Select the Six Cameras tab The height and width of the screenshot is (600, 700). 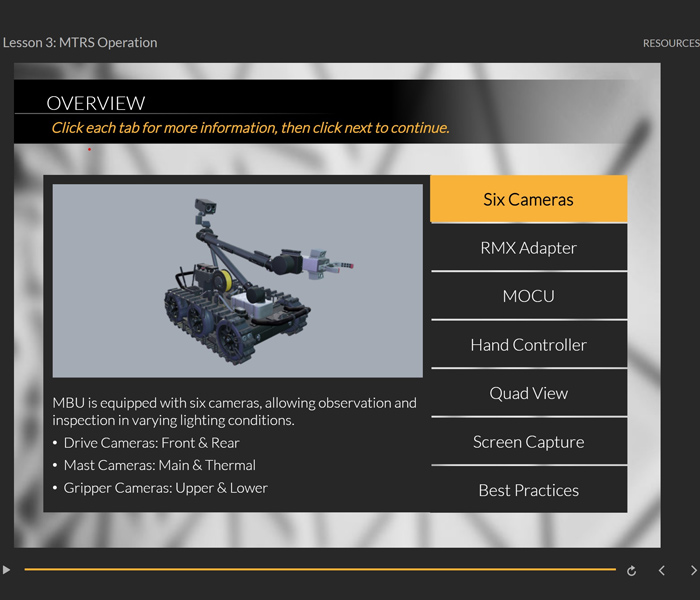(528, 199)
